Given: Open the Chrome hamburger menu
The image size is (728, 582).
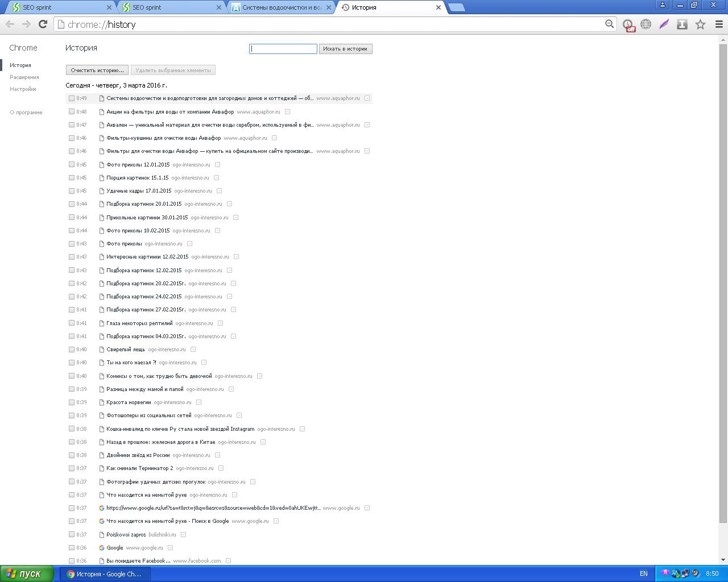Looking at the screenshot, I should click(x=719, y=24).
